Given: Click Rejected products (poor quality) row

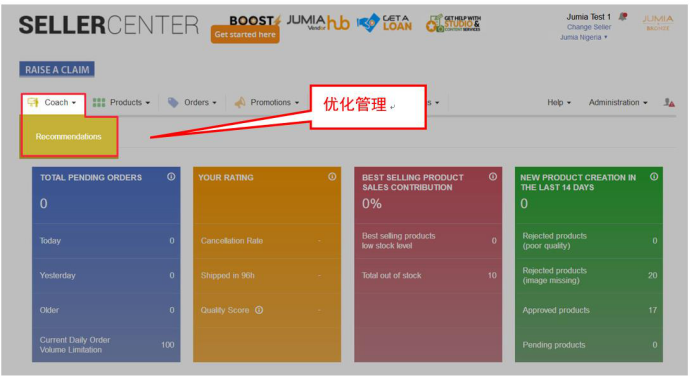Looking at the screenshot, I should coord(589,241).
